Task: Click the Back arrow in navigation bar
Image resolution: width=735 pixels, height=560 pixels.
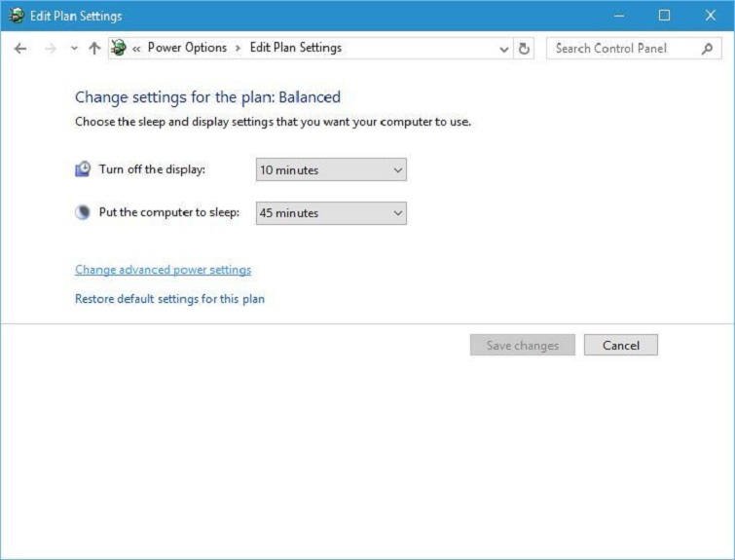Action: [20, 49]
